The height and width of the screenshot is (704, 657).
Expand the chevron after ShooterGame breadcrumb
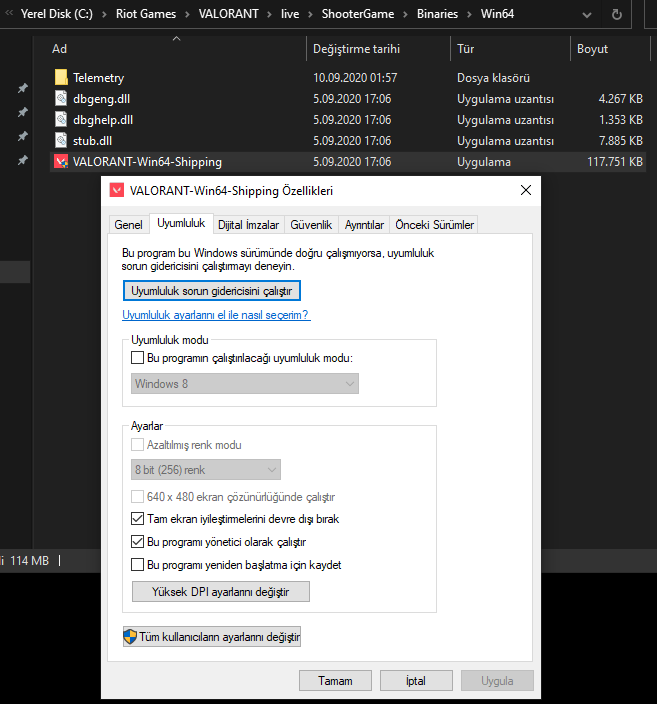405,14
